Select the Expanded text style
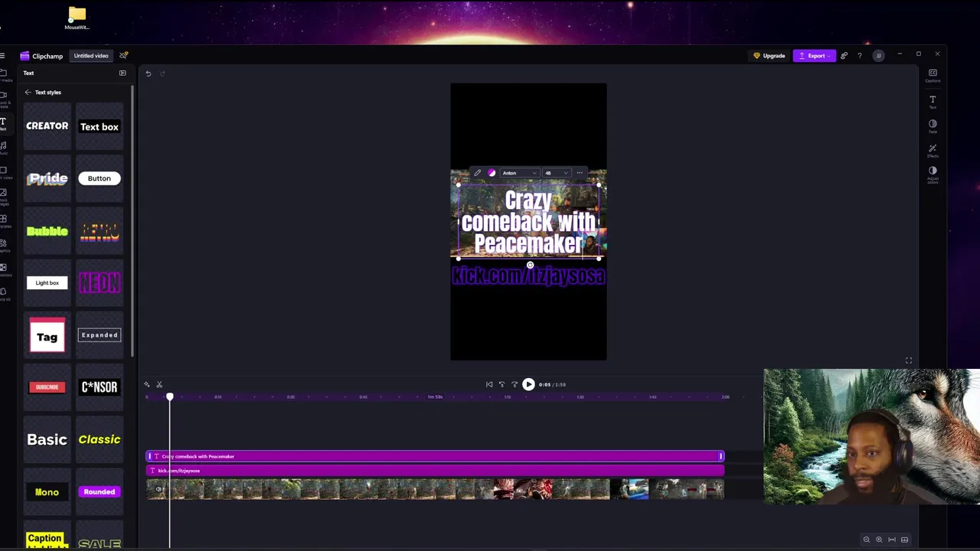This screenshot has height=551, width=980. pos(100,335)
